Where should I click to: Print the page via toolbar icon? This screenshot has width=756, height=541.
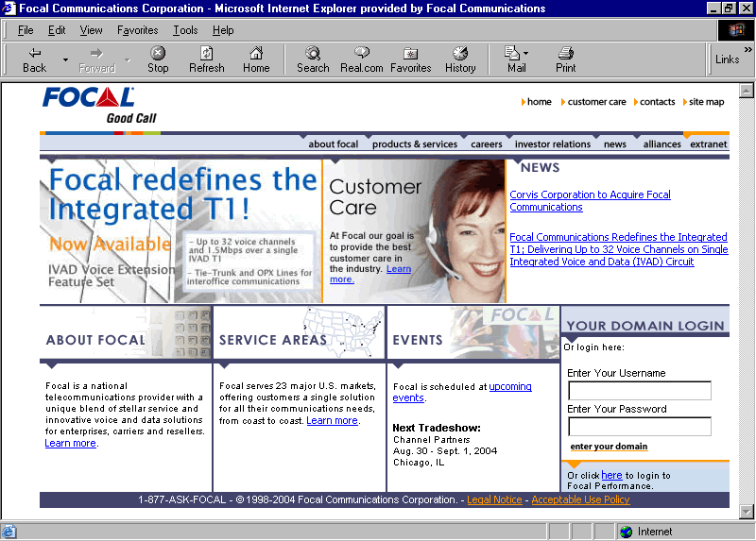[565, 59]
